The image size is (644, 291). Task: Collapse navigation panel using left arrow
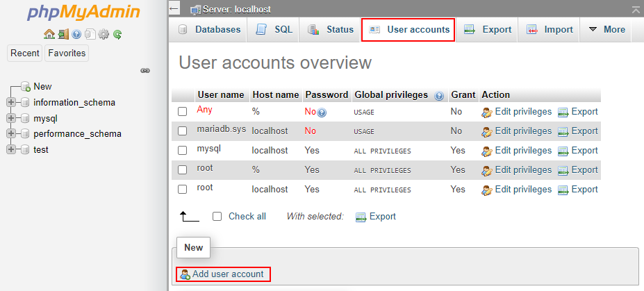click(x=174, y=8)
